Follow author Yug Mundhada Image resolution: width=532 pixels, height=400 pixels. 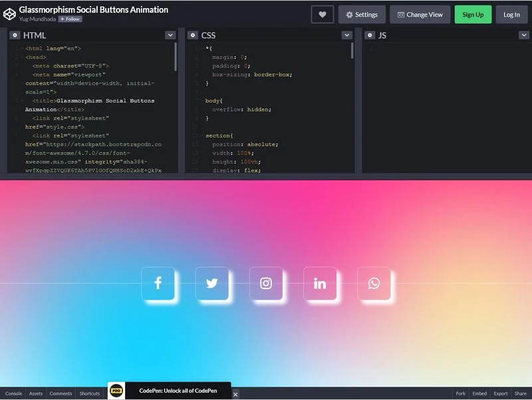pos(70,19)
